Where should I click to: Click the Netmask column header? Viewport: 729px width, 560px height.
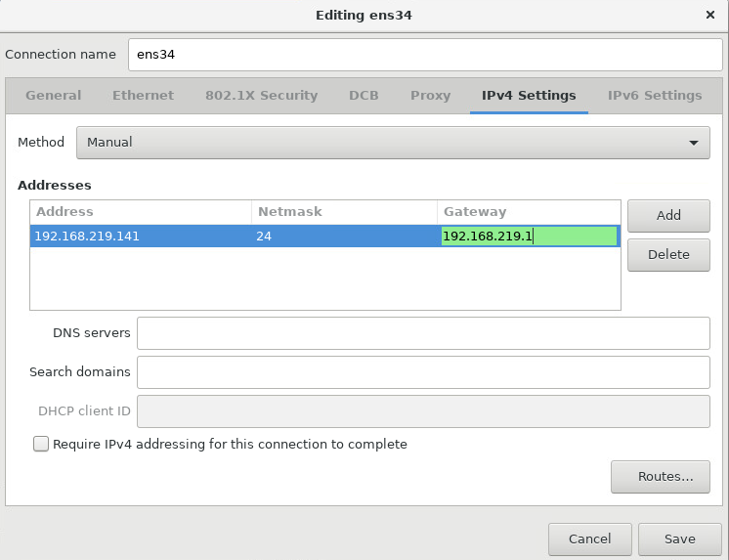tap(345, 212)
